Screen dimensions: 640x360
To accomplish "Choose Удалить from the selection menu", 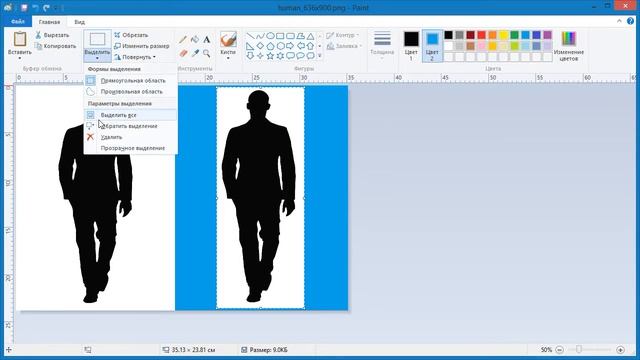I will (x=131, y=137).
